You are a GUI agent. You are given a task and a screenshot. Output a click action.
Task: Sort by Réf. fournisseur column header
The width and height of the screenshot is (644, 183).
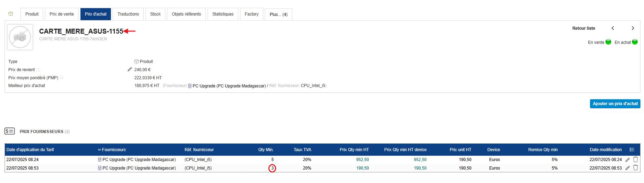tap(199, 150)
